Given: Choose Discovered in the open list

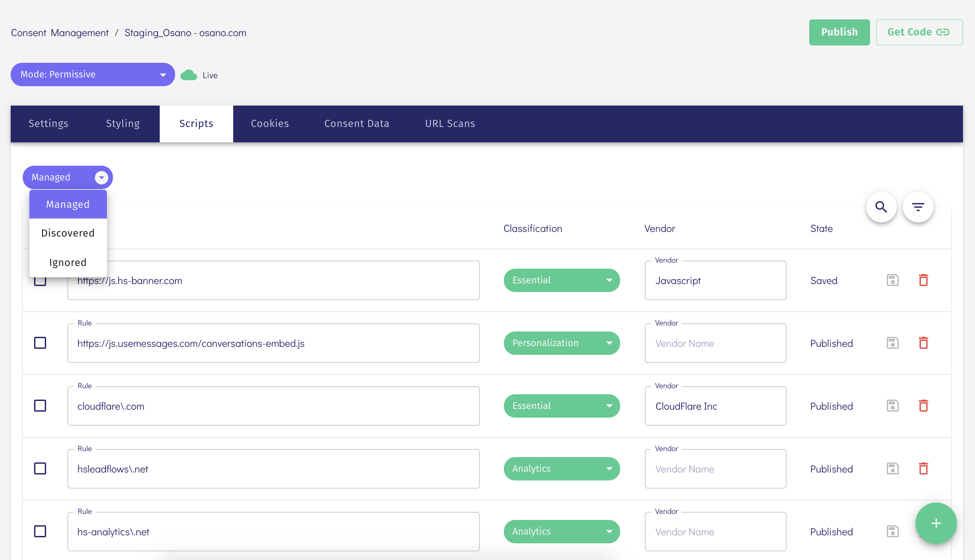Looking at the screenshot, I should pos(68,233).
